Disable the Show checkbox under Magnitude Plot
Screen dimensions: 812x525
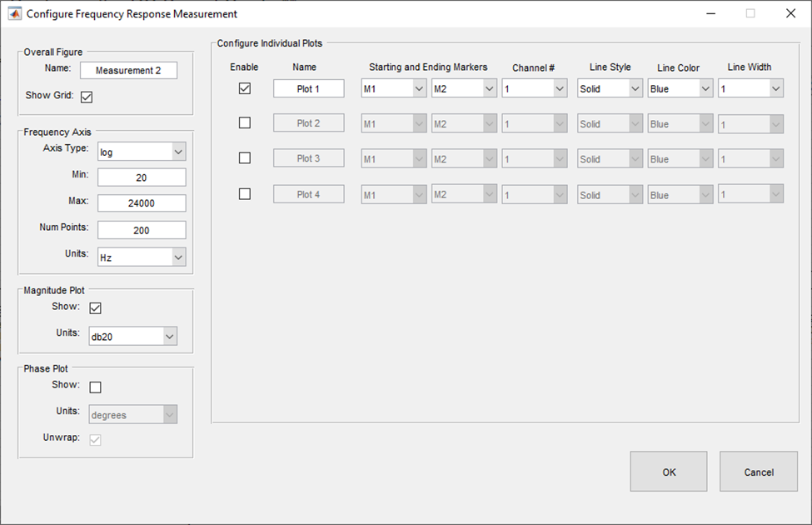96,307
